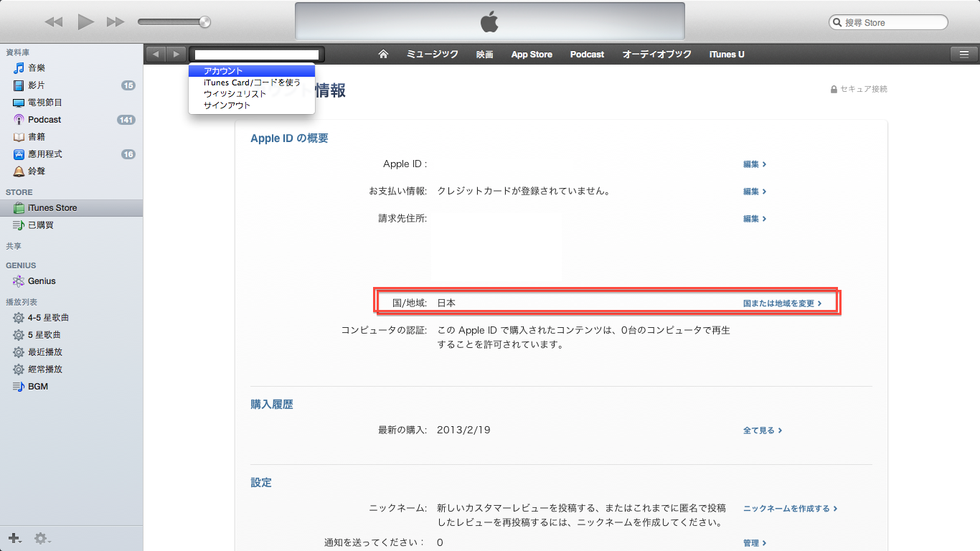This screenshot has width=980, height=551.
Task: Click the rewind previous track button
Action: pyautogui.click(x=54, y=22)
